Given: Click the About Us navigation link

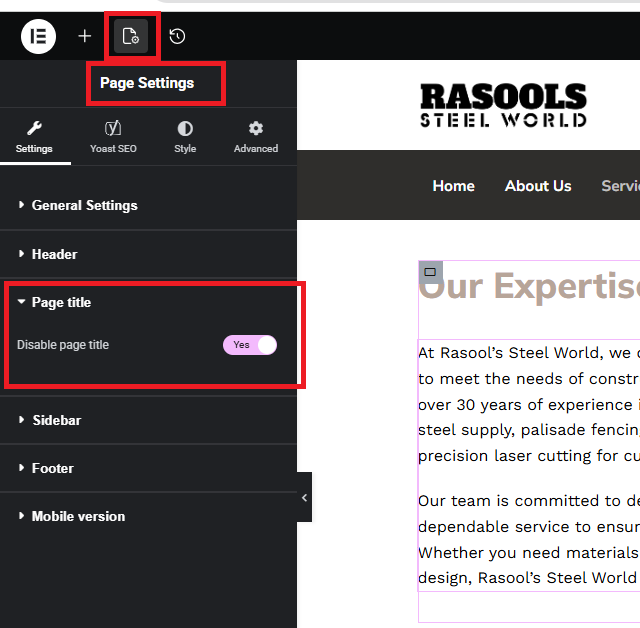Looking at the screenshot, I should tap(538, 186).
